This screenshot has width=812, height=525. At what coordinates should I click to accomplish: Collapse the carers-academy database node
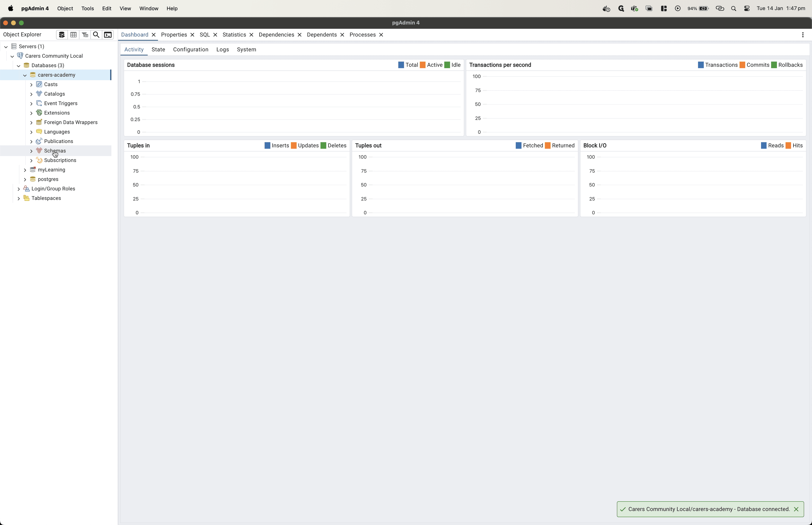pyautogui.click(x=25, y=75)
